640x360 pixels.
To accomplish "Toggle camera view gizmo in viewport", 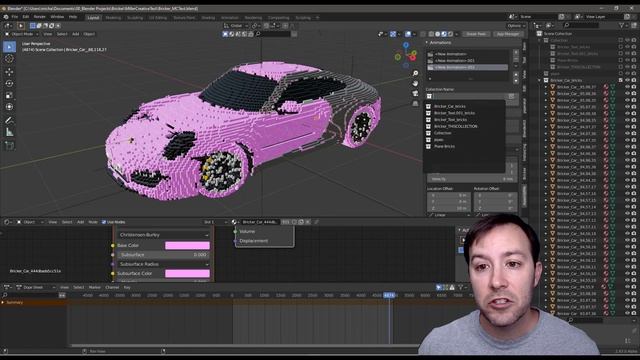I will [x=415, y=93].
